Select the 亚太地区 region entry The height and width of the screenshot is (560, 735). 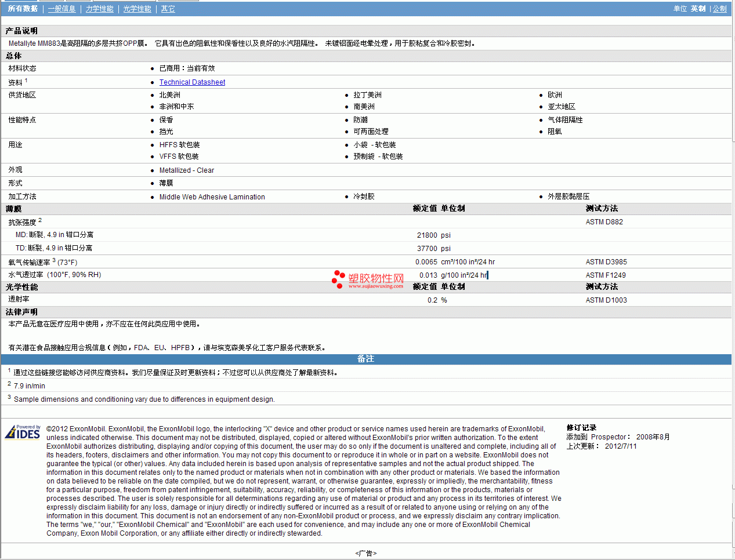562,107
